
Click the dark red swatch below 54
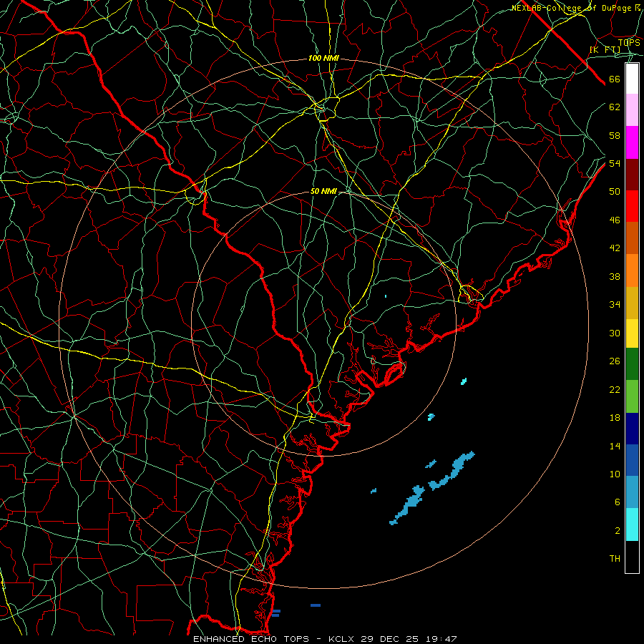click(632, 175)
